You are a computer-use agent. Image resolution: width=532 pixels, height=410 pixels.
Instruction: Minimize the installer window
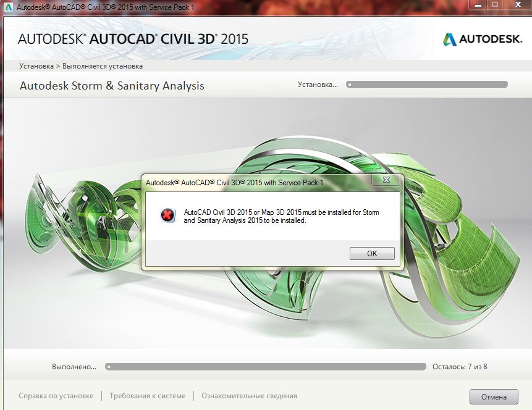(478, 5)
